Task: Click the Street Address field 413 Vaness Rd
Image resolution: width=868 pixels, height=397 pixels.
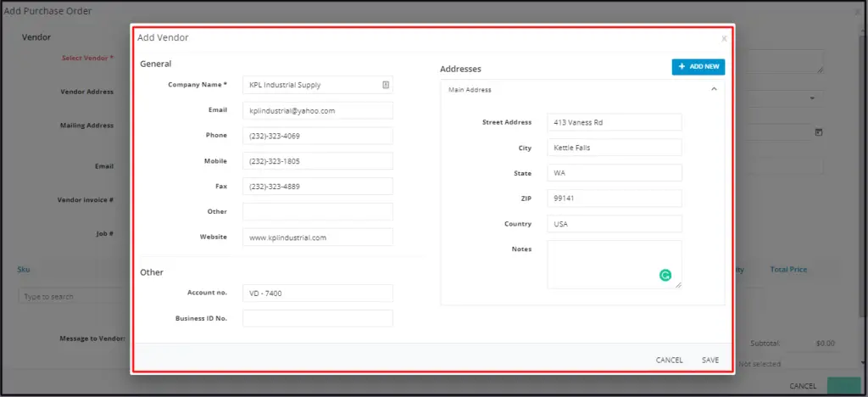Action: 615,122
